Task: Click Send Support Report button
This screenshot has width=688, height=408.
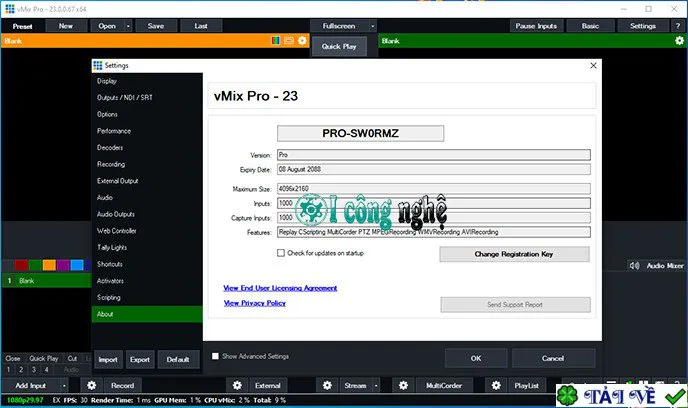Action: [515, 304]
